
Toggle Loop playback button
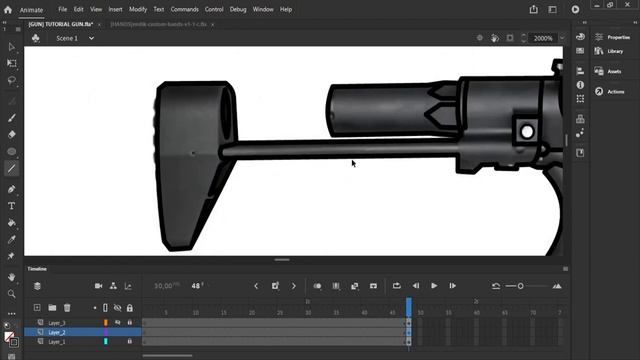(x=397, y=286)
